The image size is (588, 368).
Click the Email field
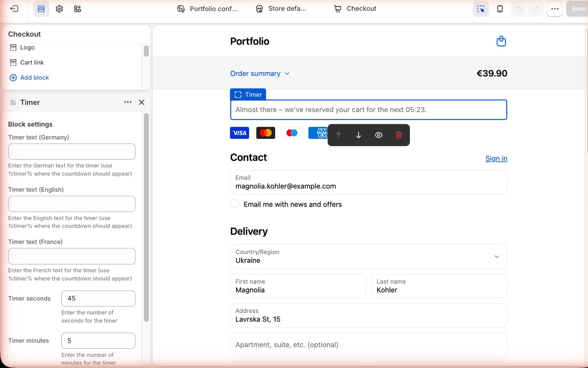368,182
